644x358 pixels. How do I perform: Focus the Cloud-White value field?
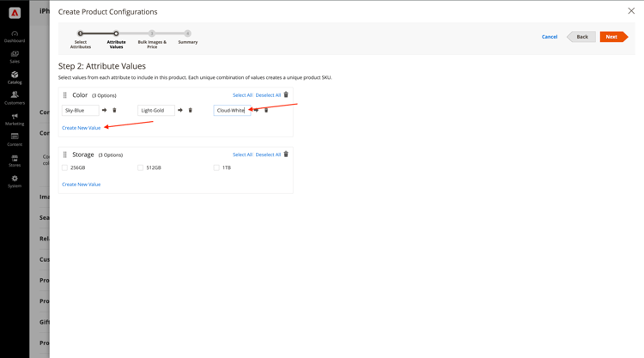point(232,110)
